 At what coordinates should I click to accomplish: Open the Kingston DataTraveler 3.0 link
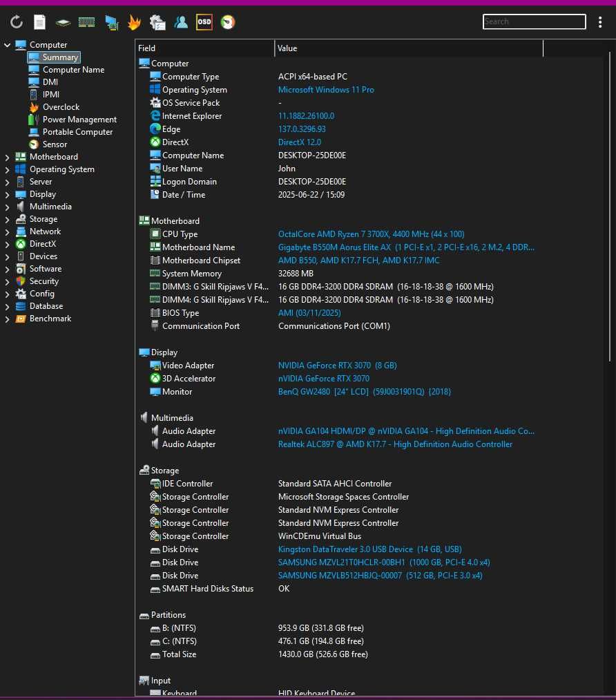(x=369, y=549)
